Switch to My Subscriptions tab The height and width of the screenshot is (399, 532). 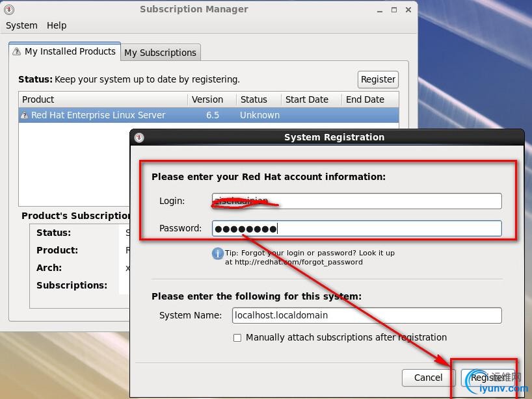click(160, 53)
